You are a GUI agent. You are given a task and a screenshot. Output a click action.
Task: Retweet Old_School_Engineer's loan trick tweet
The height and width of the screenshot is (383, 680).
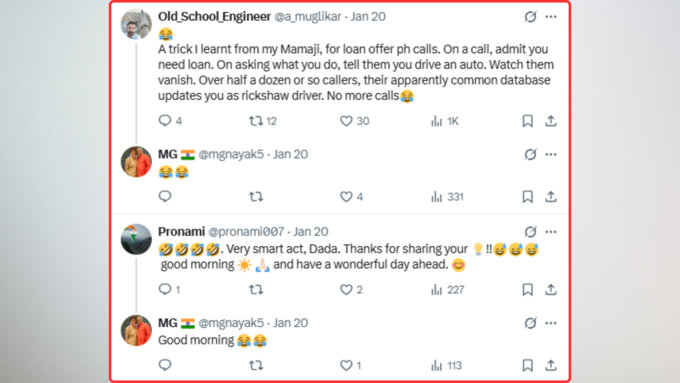262,121
